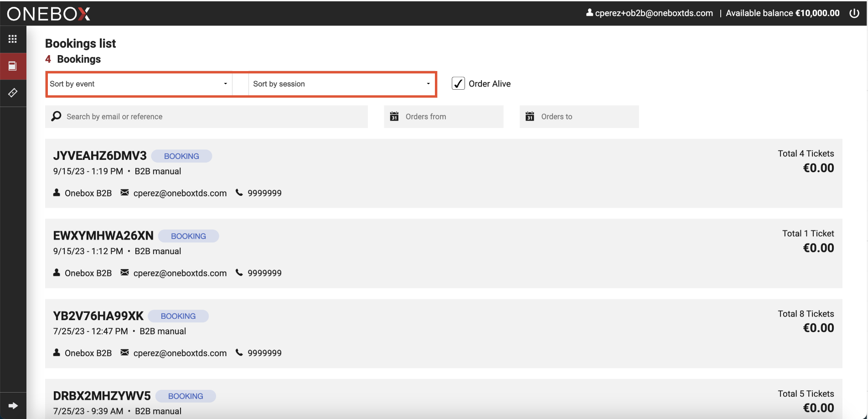Open the Sort by session dropdown
Screen dimensions: 868x419
click(342, 84)
